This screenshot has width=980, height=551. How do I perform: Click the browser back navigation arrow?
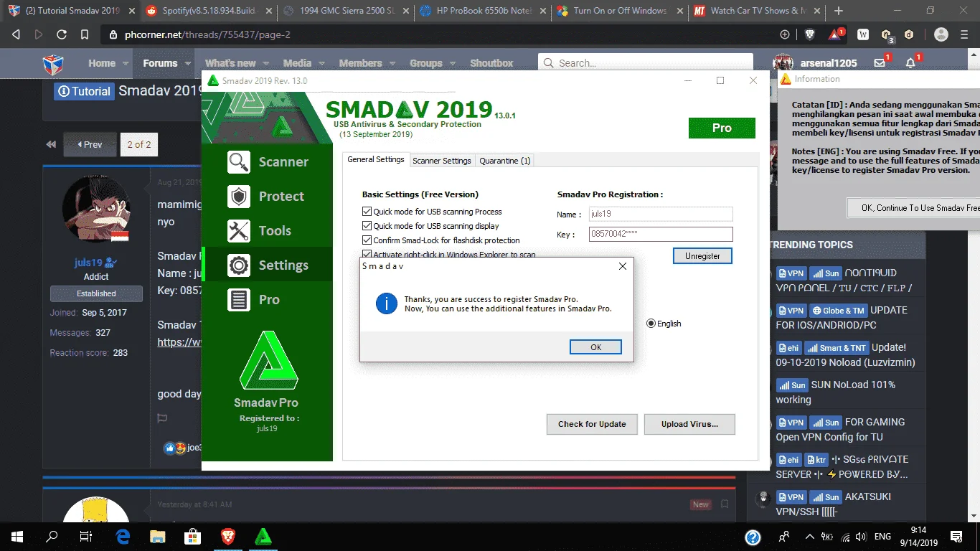pos(17,34)
